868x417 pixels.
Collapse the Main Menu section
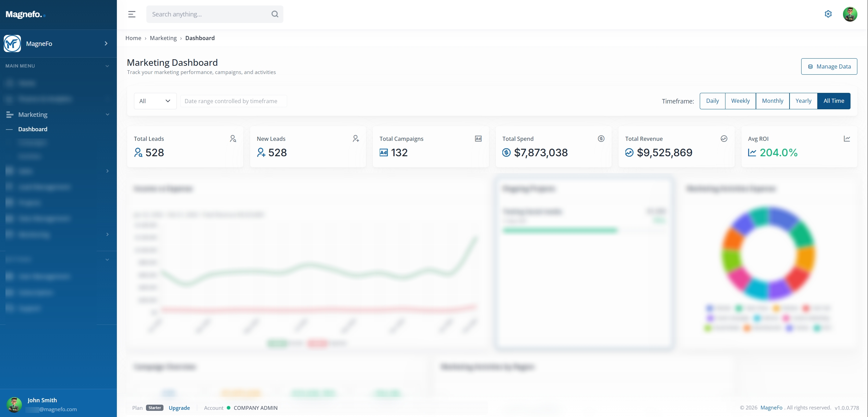[107, 66]
